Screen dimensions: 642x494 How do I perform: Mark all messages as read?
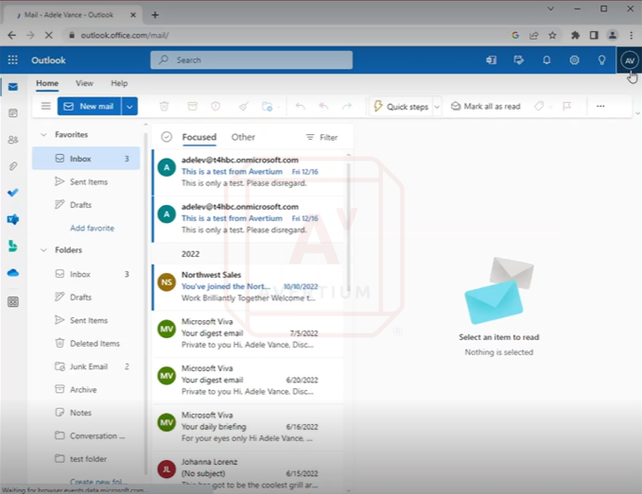[485, 106]
